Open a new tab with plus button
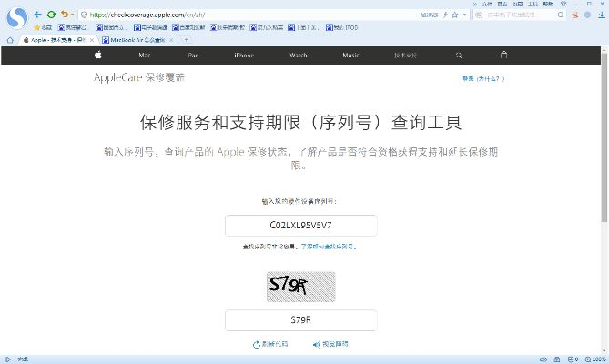Viewport: 609px width, 364px height. click(x=187, y=39)
